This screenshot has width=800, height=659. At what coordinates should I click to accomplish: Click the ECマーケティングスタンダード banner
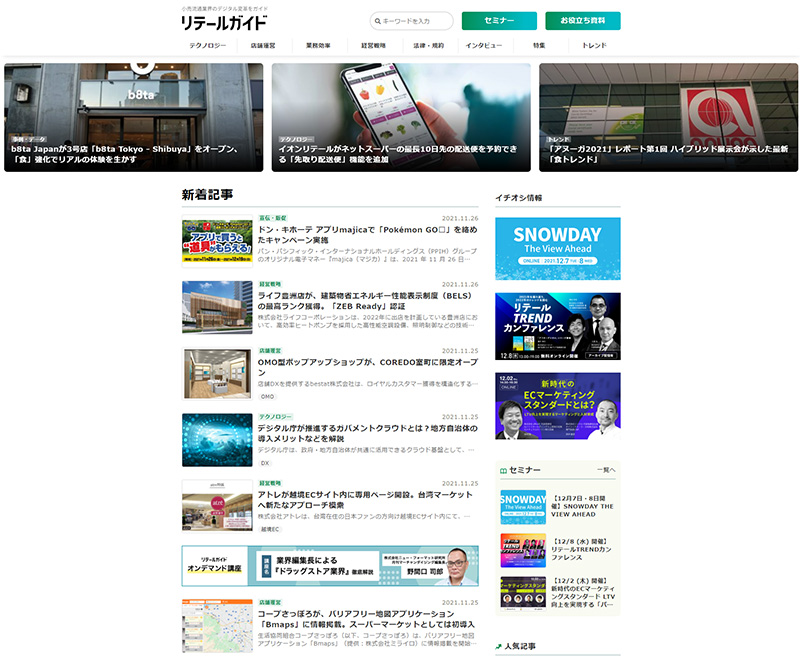[x=557, y=406]
